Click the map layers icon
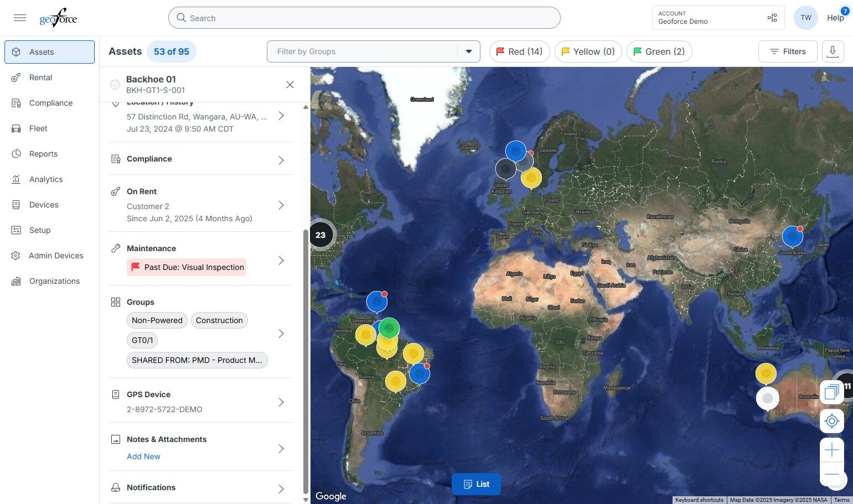 (x=831, y=393)
